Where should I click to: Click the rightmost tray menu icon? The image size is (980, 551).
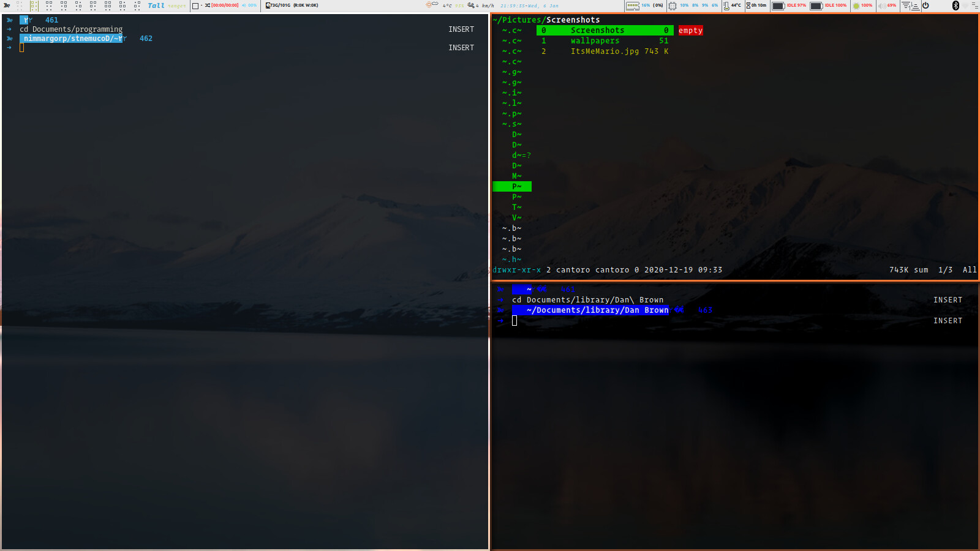pyautogui.click(x=974, y=5)
